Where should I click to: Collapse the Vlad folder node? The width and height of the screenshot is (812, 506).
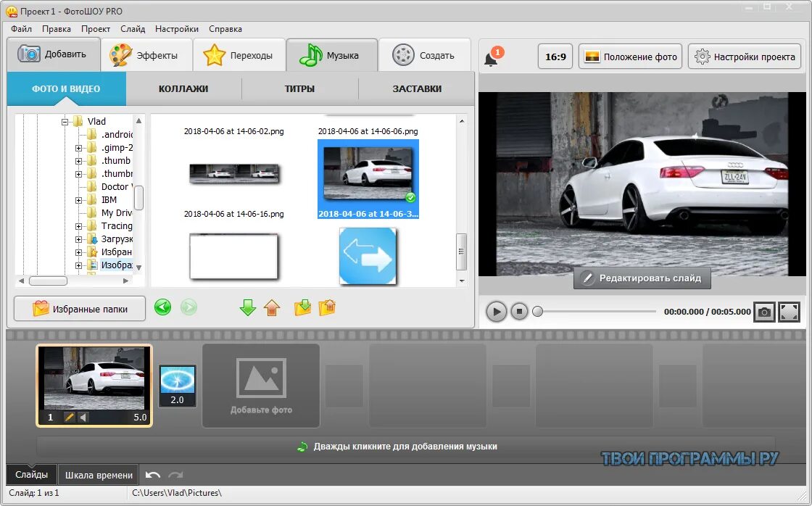click(x=65, y=123)
